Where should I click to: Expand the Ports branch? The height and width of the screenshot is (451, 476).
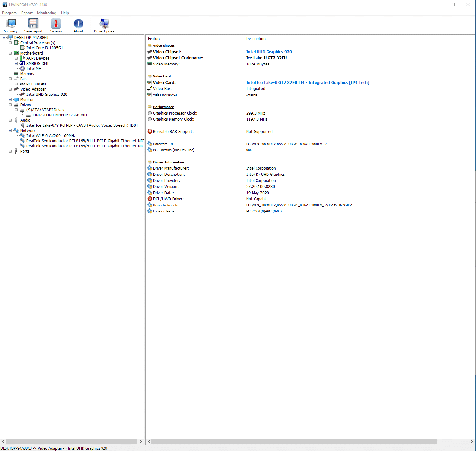pos(10,151)
